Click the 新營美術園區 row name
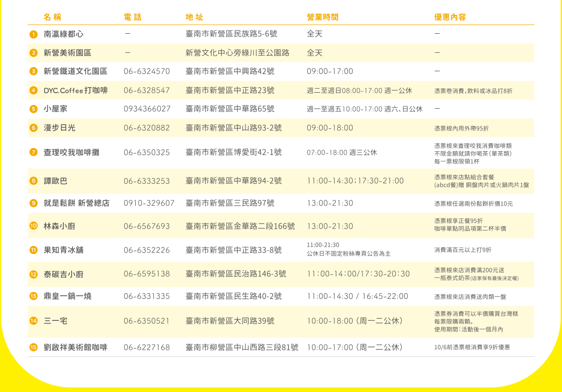The height and width of the screenshot is (392, 562). (x=67, y=53)
